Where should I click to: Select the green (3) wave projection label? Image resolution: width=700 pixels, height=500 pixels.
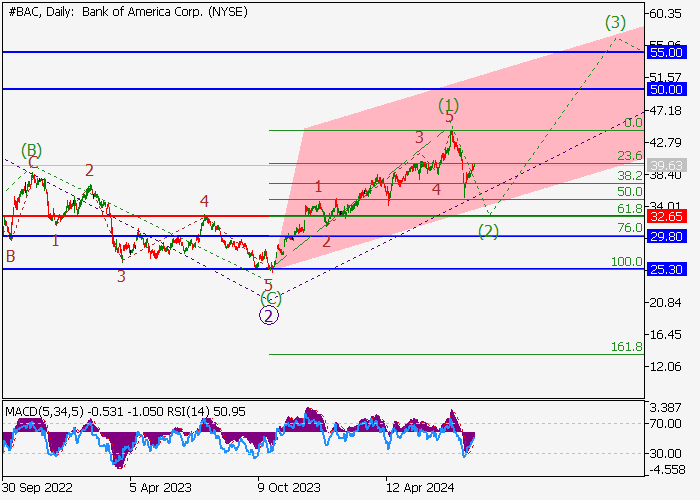coord(615,22)
